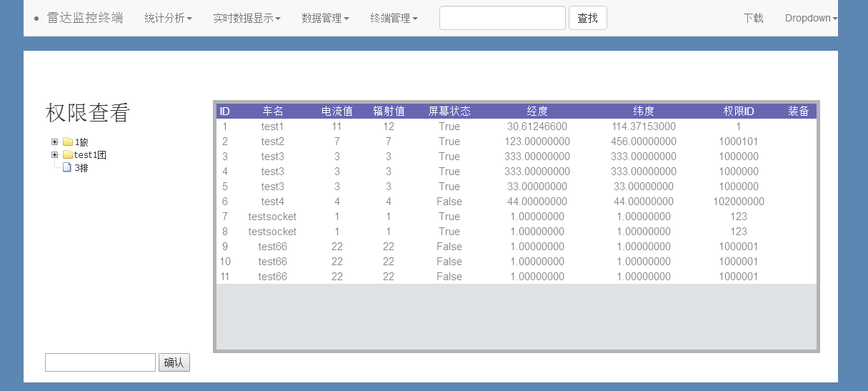Expand the Dropdown menu in navbar

pyautogui.click(x=811, y=18)
